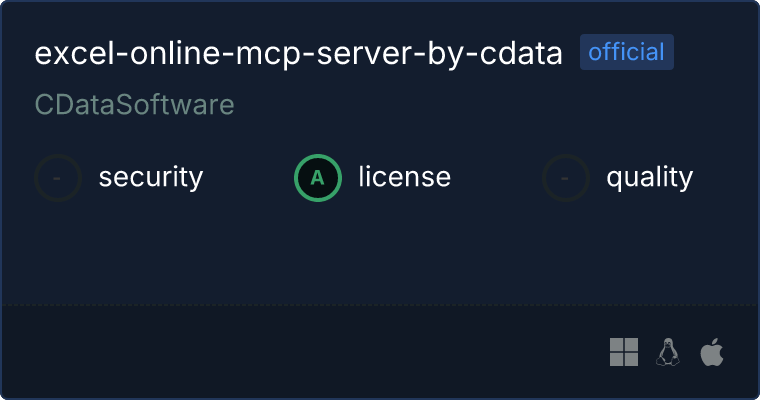Select the blue official badge

(x=627, y=52)
